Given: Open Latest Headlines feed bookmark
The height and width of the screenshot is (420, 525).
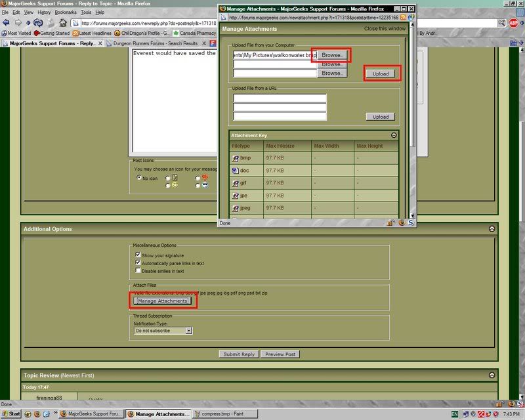Looking at the screenshot, I should (x=92, y=33).
